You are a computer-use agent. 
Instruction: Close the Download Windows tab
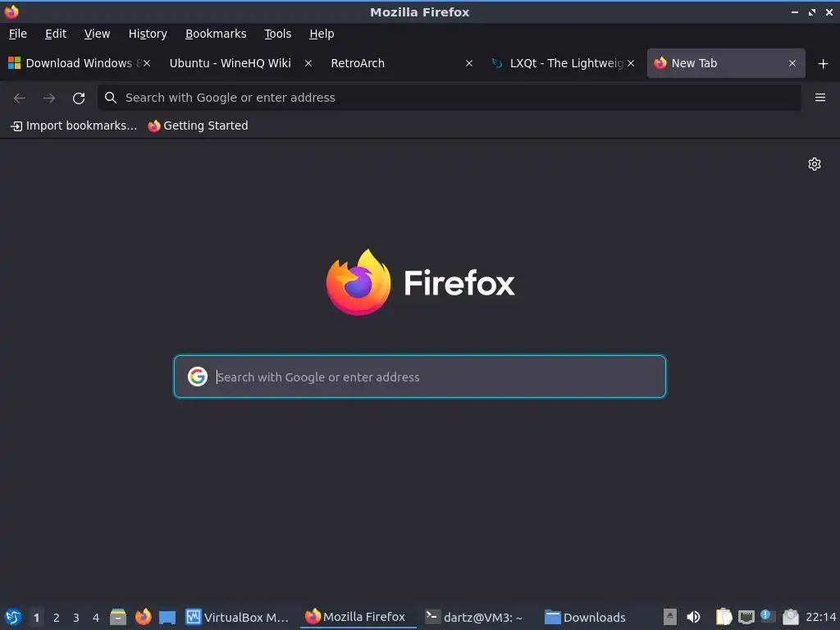point(147,63)
